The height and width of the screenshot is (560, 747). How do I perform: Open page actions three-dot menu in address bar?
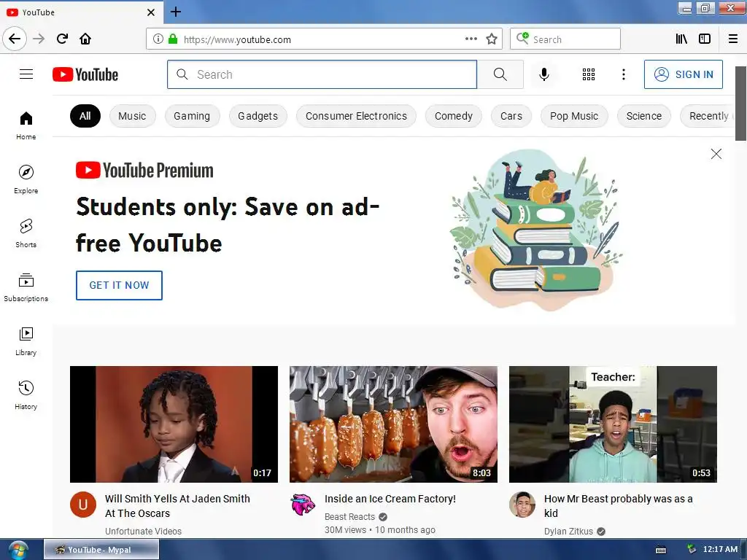pyautogui.click(x=471, y=39)
